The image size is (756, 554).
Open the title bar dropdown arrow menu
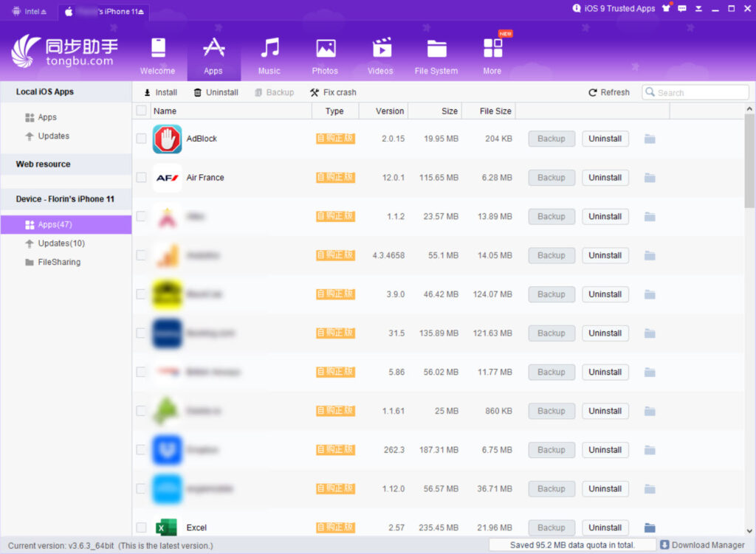698,9
